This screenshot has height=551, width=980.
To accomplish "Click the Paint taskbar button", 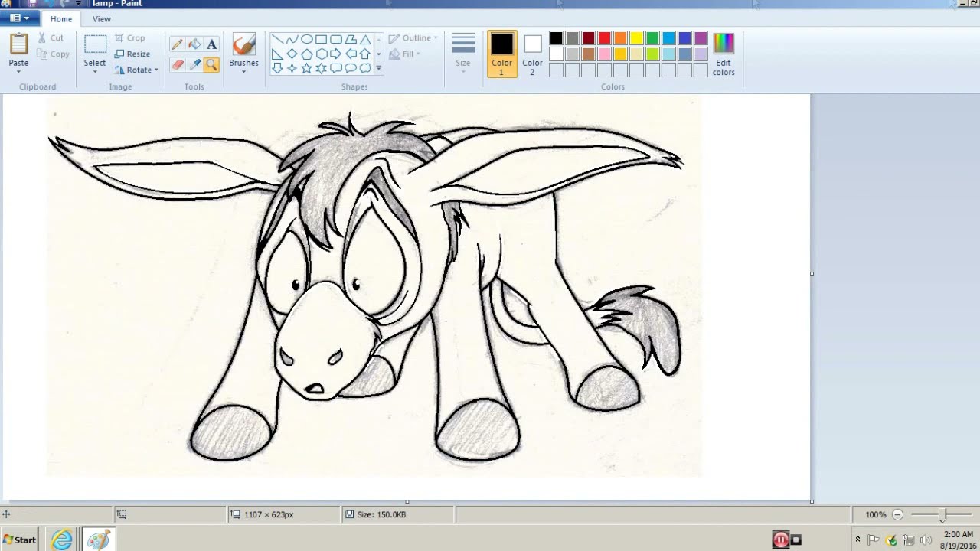I will coord(98,540).
